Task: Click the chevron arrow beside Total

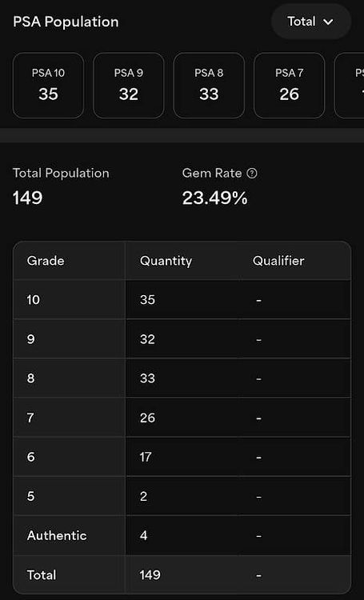Action: tap(329, 22)
